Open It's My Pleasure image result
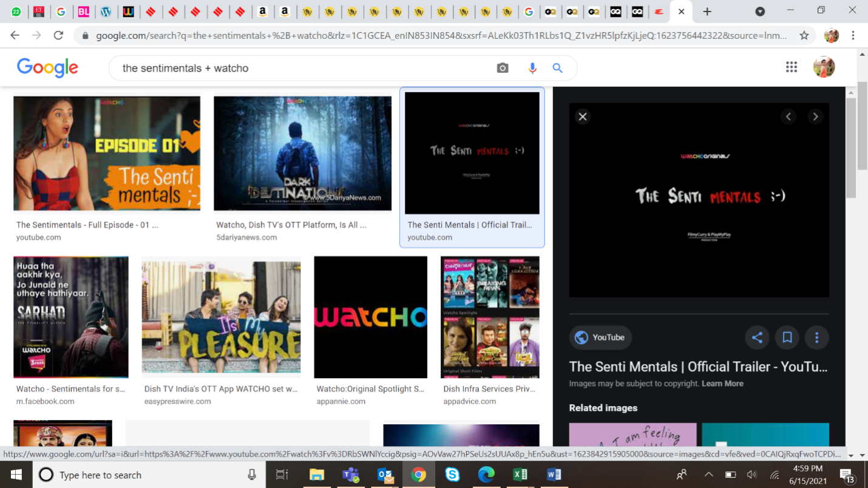 click(x=221, y=317)
